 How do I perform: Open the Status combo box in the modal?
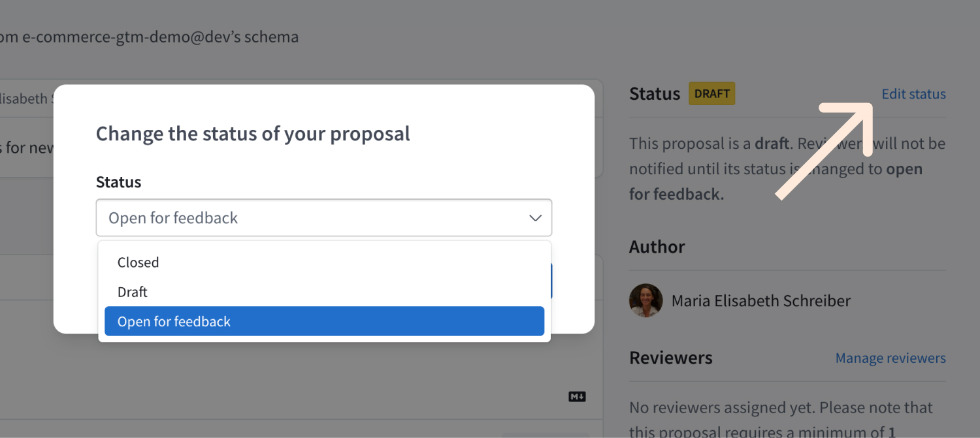tap(324, 217)
